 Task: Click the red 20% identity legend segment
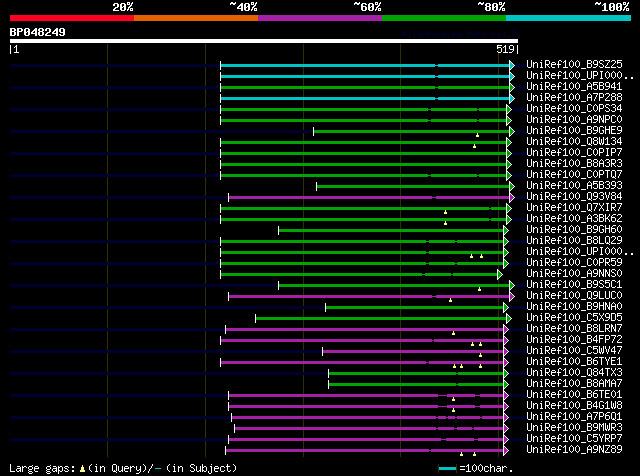[x=72, y=18]
